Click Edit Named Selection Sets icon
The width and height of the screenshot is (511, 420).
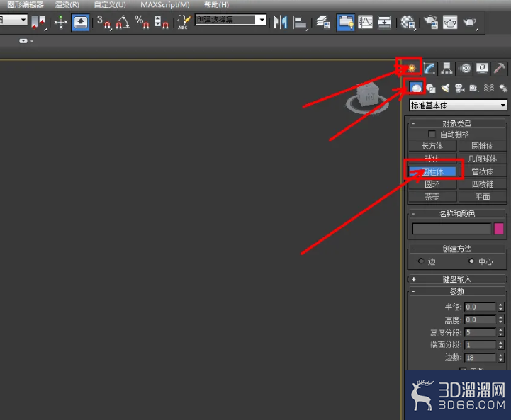coord(183,22)
